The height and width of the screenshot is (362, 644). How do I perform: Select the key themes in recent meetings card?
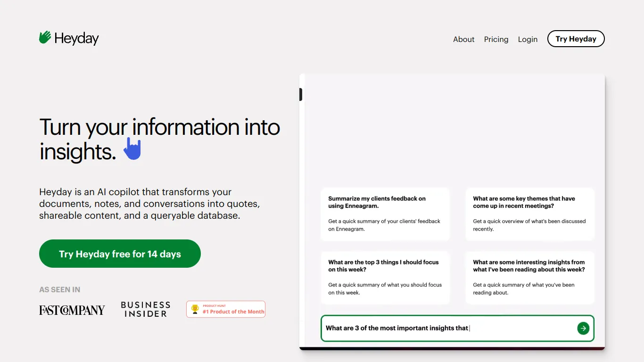[x=530, y=214]
